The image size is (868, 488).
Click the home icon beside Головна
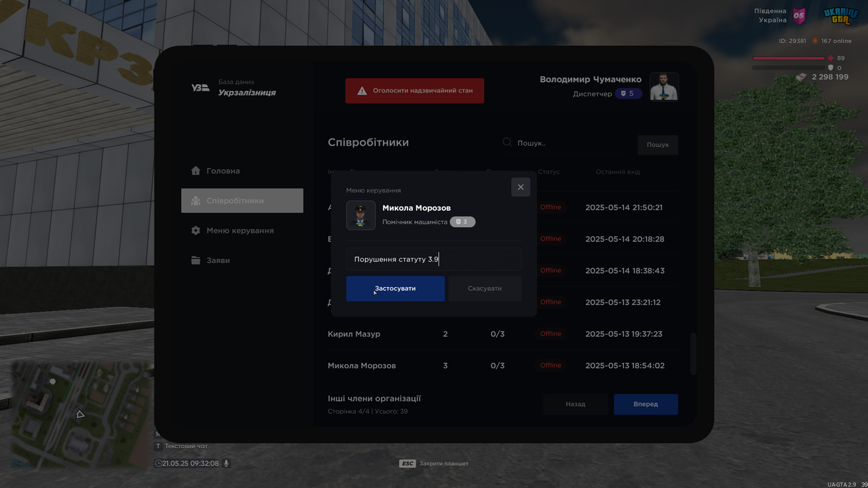[x=196, y=171]
